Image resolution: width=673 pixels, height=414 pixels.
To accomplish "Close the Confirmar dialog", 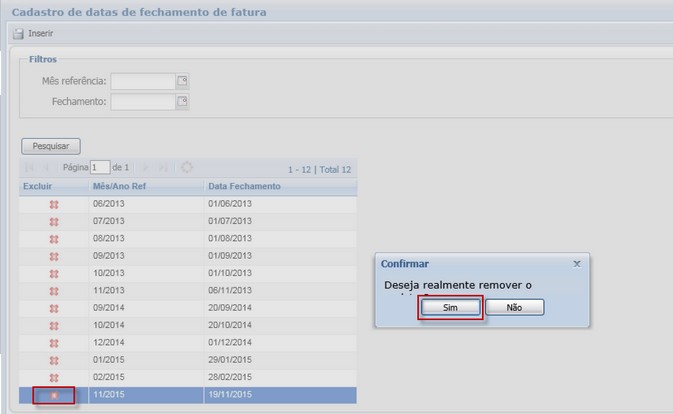I will pyautogui.click(x=576, y=264).
